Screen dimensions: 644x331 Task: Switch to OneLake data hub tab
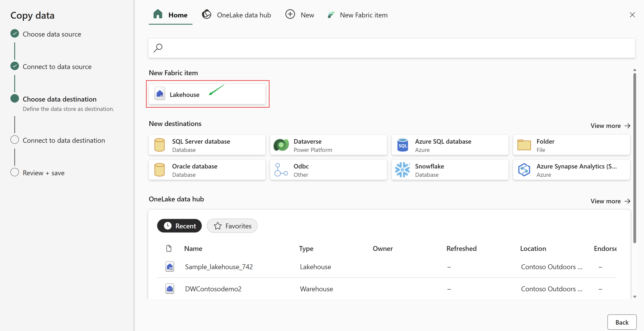point(236,15)
